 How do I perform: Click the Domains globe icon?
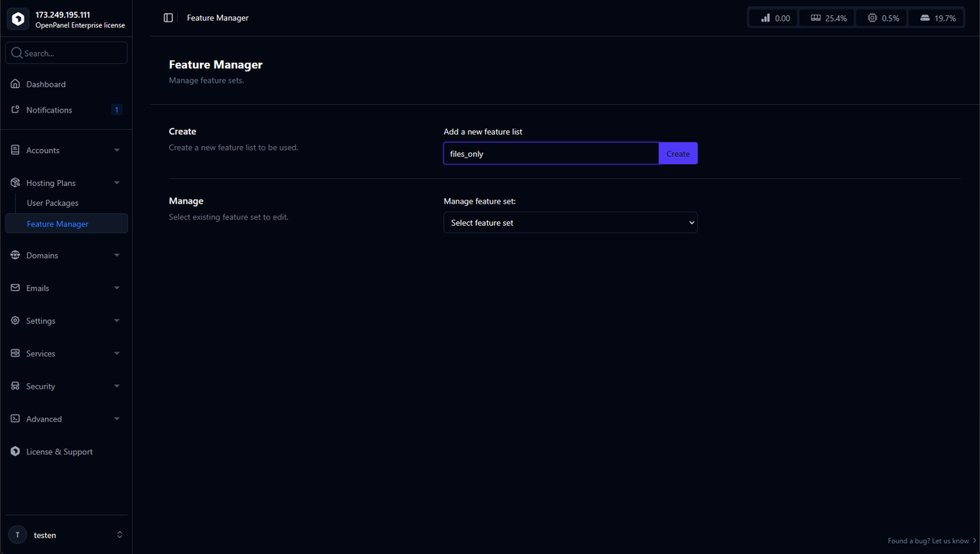coord(15,256)
